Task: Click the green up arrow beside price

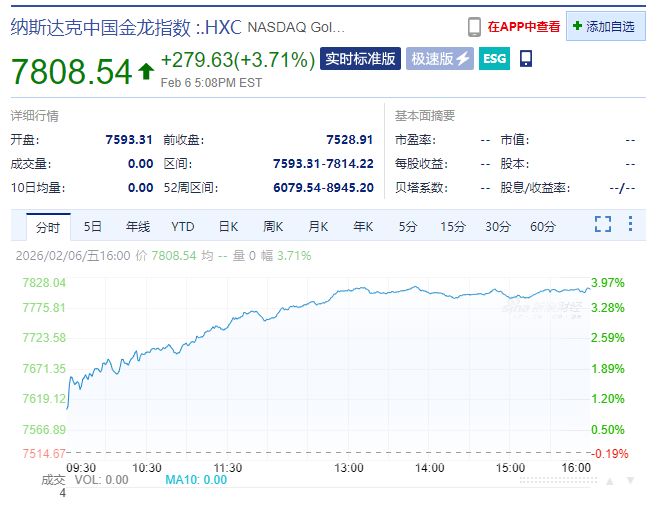Action: [x=146, y=71]
